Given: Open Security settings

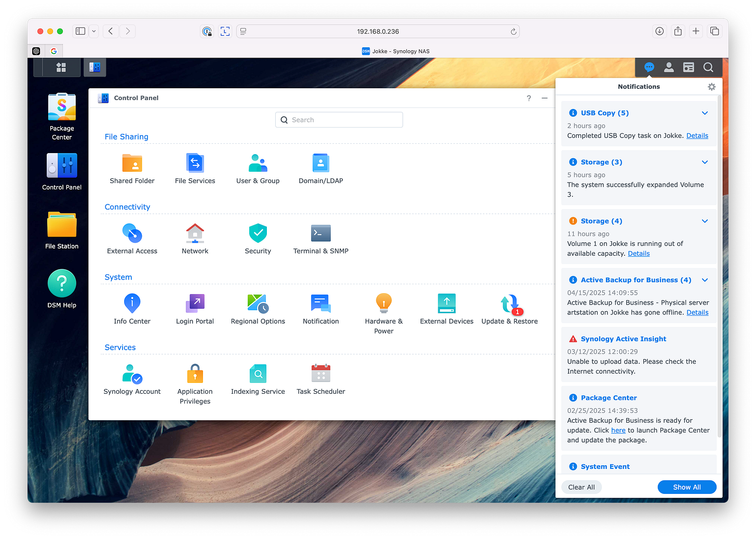Looking at the screenshot, I should 258,239.
